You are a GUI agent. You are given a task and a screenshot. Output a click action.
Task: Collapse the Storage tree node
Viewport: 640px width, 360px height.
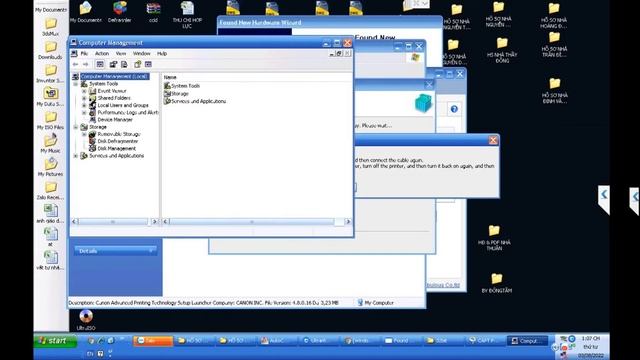click(x=76, y=127)
